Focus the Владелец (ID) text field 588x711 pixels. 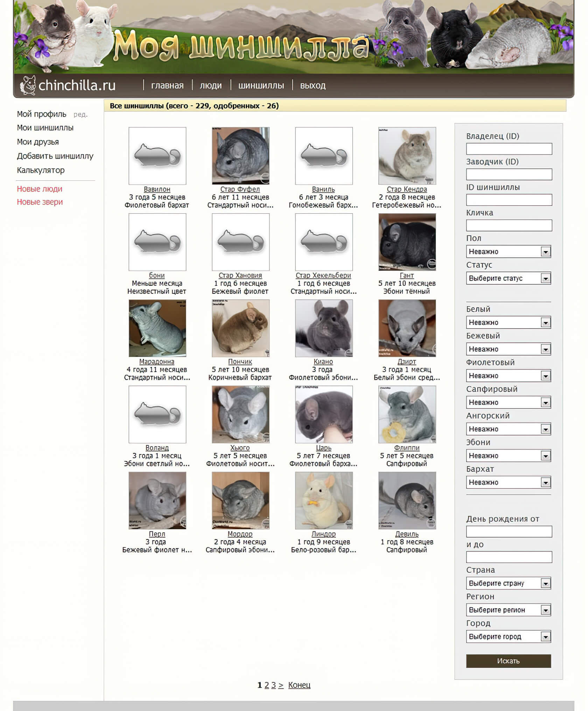(509, 149)
